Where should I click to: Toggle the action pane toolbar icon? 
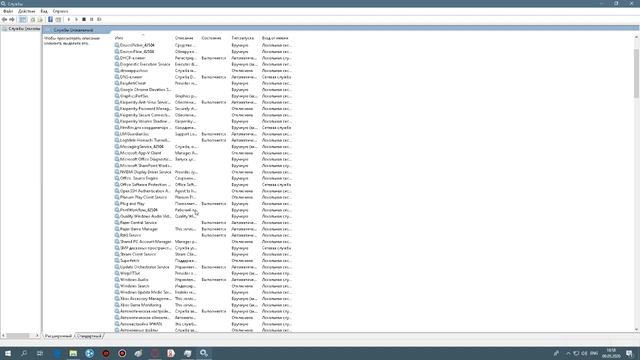point(58,20)
